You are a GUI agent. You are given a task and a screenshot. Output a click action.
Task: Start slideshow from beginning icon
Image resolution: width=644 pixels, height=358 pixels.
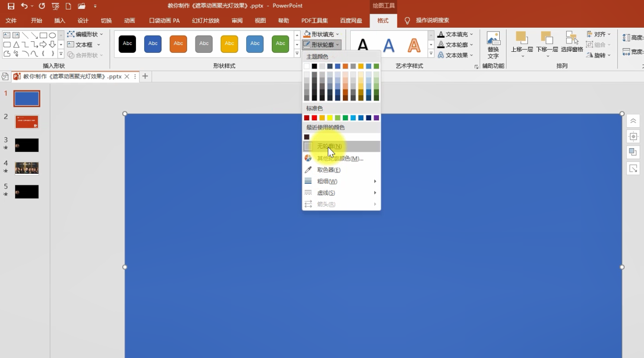coord(55,6)
